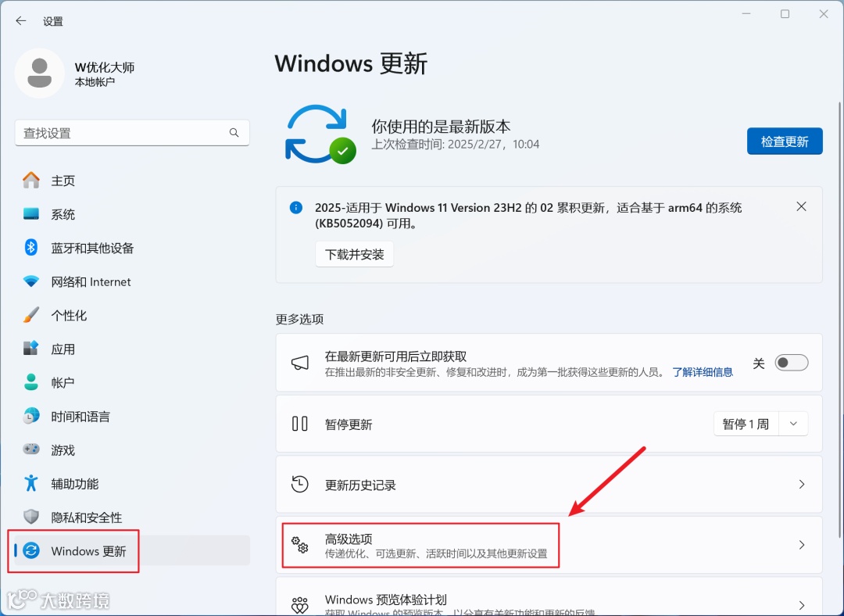Click the search magnifier icon

pyautogui.click(x=234, y=132)
